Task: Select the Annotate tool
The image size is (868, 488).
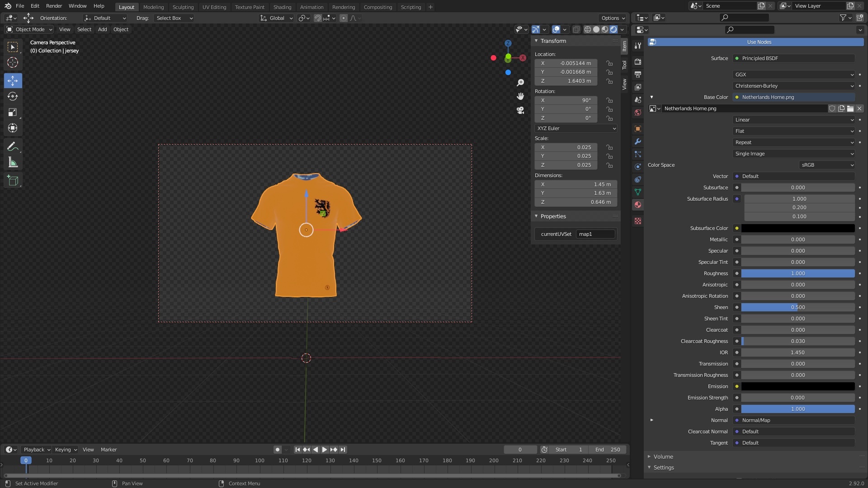Action: (13, 146)
